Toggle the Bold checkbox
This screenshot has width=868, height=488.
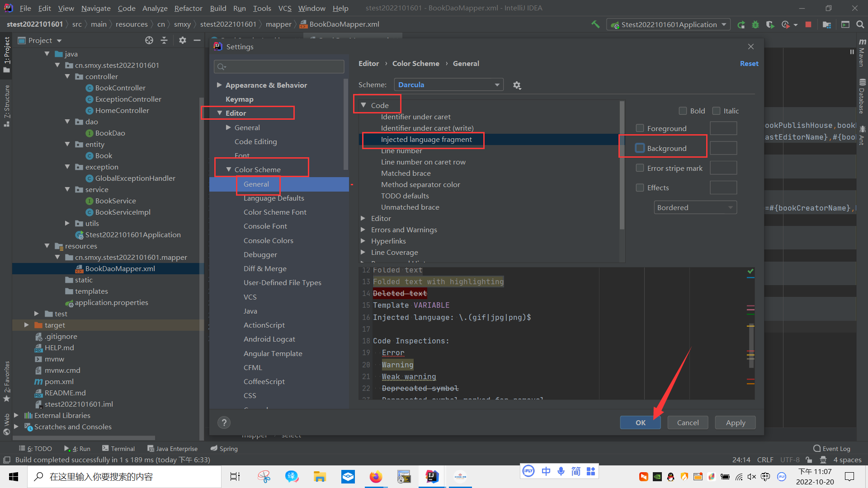(683, 111)
